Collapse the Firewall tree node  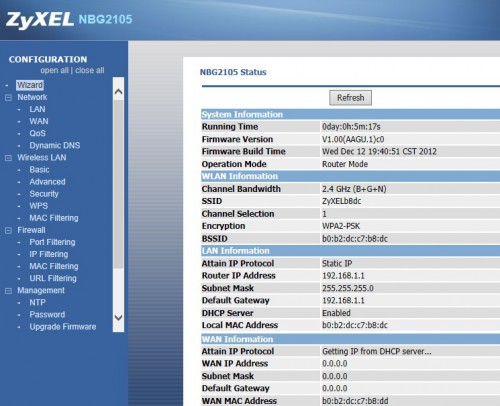pos(8,230)
